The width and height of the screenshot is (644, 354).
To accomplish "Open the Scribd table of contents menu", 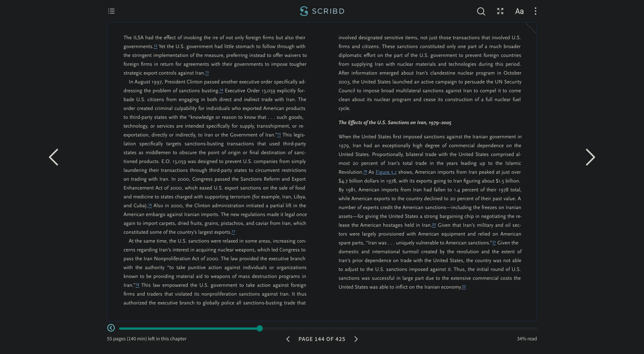I will [111, 11].
